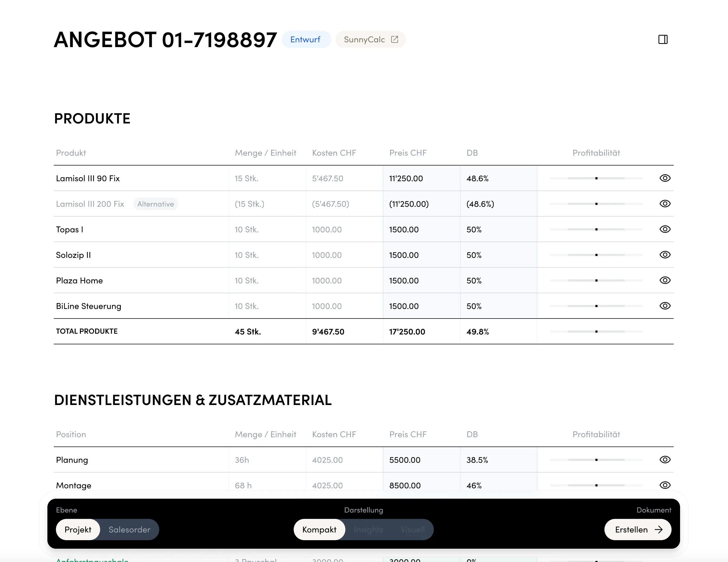Click the Alternative tag on Lamisol III 200
This screenshot has width=728, height=562.
pyautogui.click(x=155, y=204)
